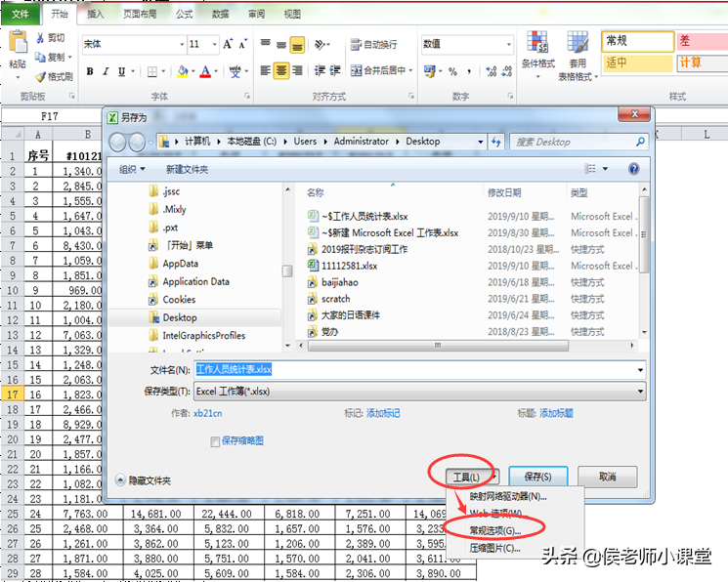Click 新建文件夹 button
Screen dimensions: 728x582
[187, 169]
